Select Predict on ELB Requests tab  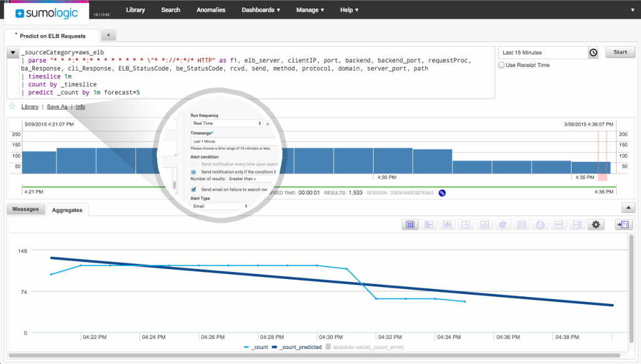52,36
